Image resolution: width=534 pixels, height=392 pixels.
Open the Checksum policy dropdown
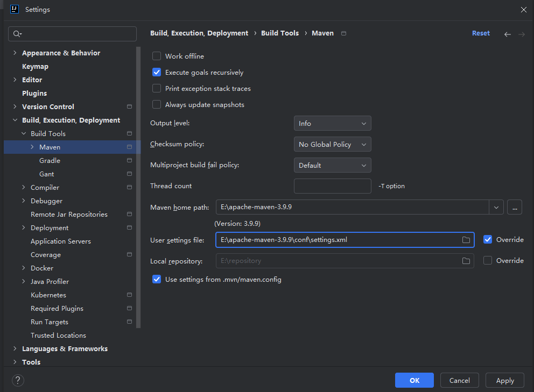(332, 145)
